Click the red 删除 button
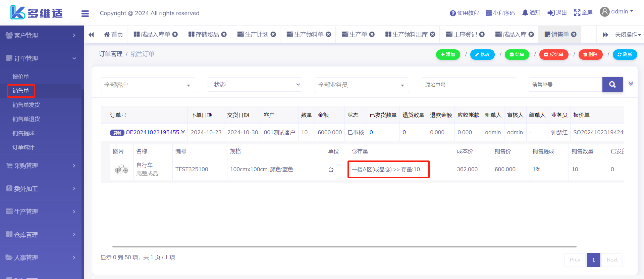 click(x=590, y=54)
